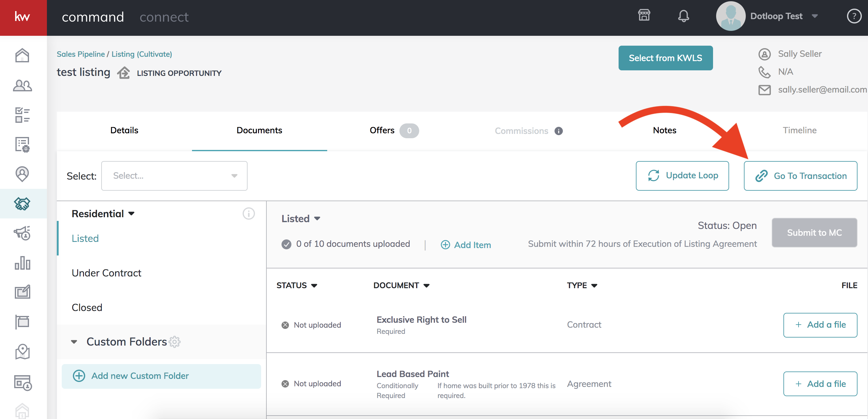The height and width of the screenshot is (419, 868).
Task: Collapse the Residential folder dropdown
Action: pyautogui.click(x=132, y=213)
